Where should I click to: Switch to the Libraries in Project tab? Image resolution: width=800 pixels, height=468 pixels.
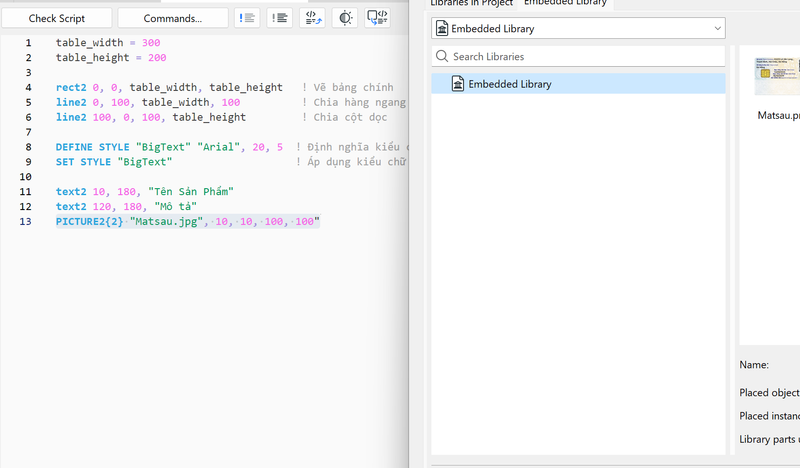(x=471, y=3)
